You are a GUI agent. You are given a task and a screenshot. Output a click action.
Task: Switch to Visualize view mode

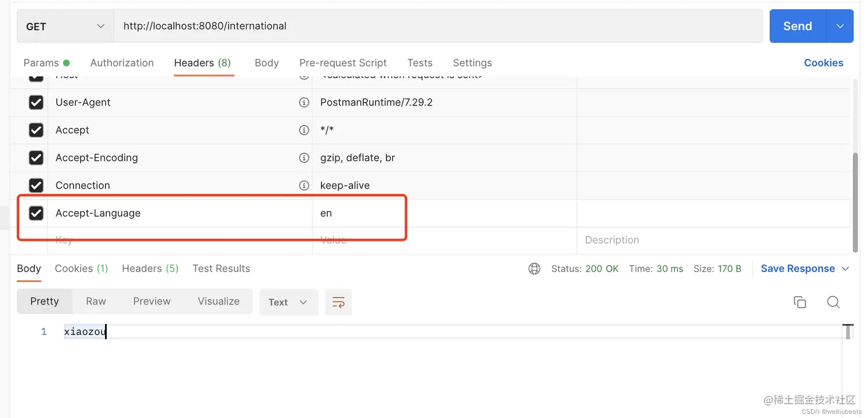click(x=219, y=302)
